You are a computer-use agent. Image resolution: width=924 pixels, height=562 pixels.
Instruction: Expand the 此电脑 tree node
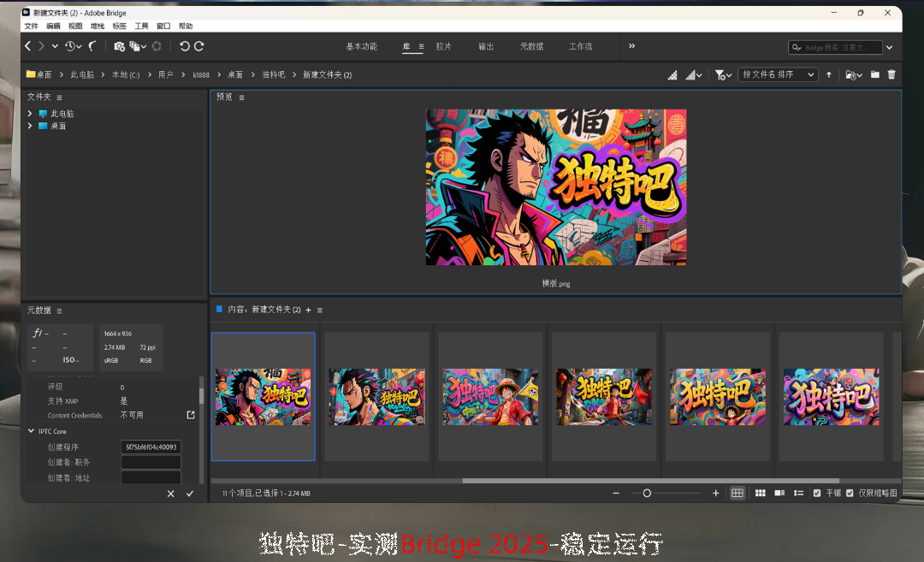click(30, 114)
